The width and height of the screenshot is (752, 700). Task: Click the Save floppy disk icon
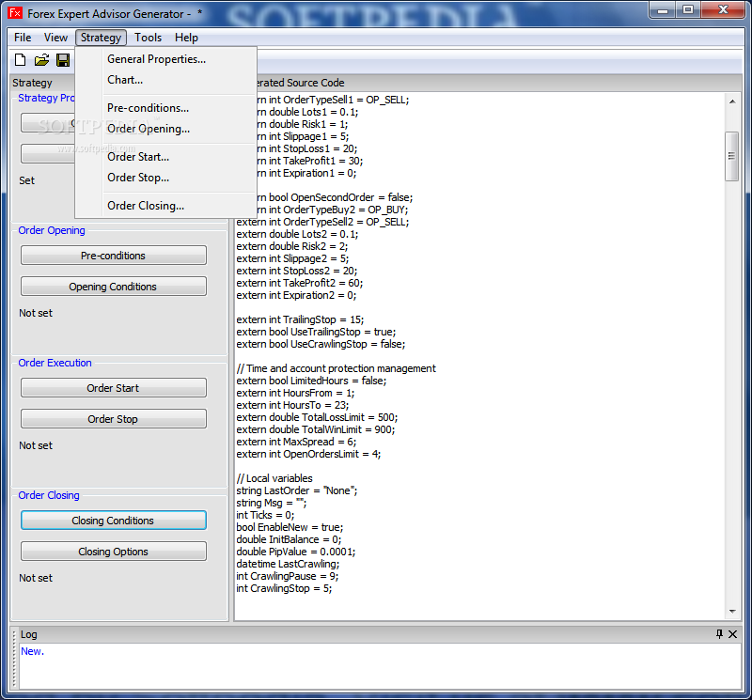coord(63,60)
